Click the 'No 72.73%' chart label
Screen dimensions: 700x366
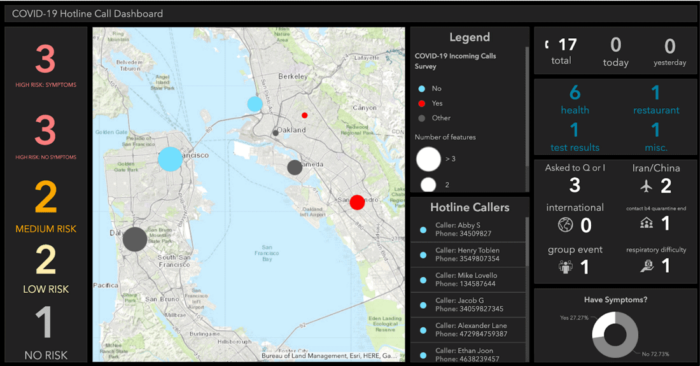[x=655, y=354]
